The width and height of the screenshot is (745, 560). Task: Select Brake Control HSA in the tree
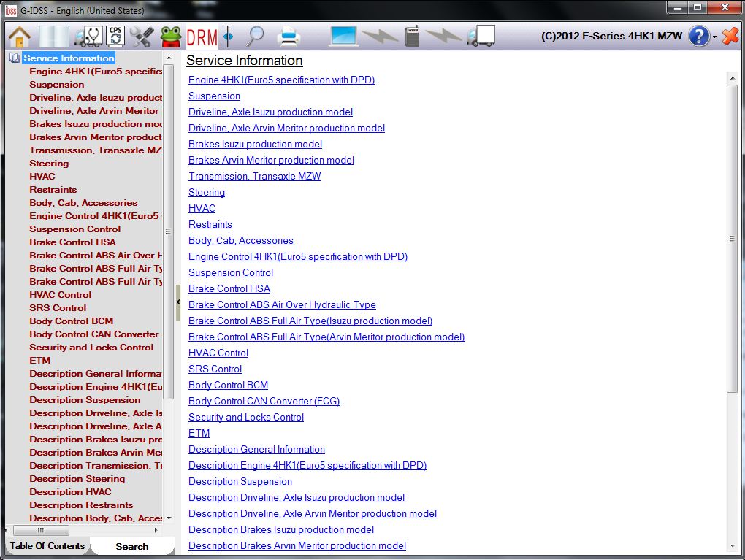pos(72,242)
